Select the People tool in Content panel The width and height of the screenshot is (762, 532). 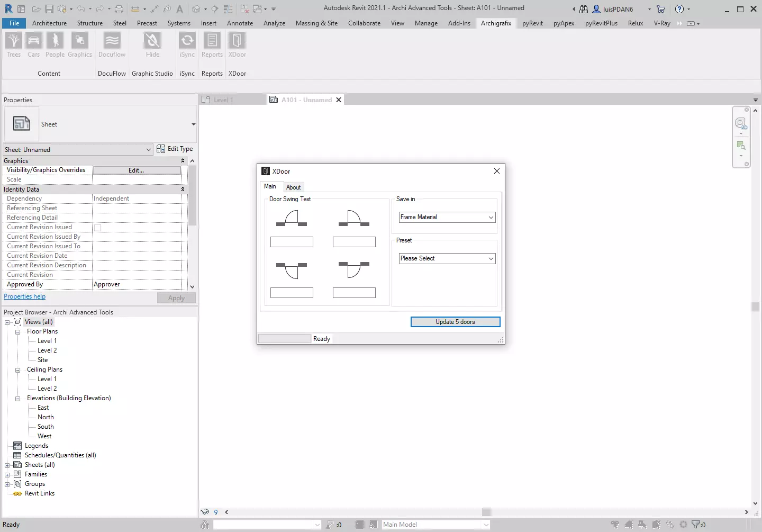click(55, 46)
